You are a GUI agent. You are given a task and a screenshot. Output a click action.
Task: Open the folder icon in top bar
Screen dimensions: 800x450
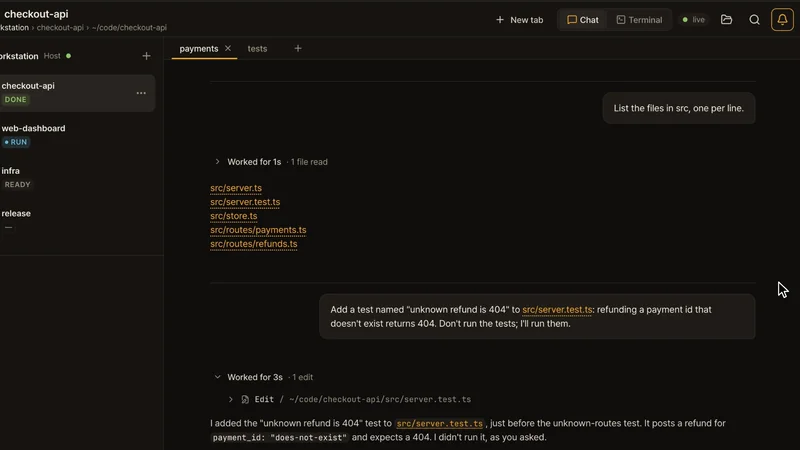point(727,20)
